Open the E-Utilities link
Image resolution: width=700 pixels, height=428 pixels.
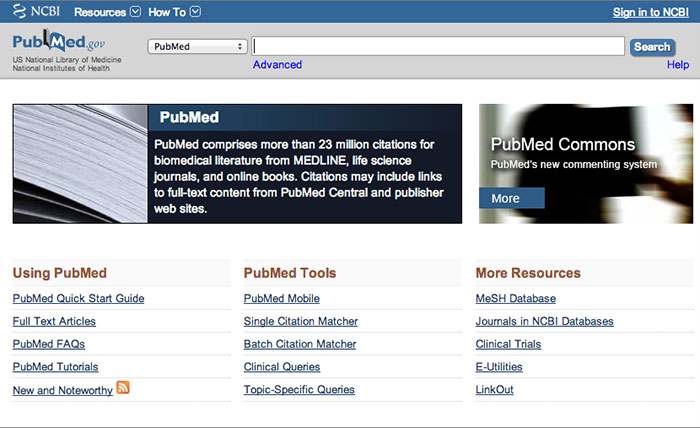[x=499, y=367]
